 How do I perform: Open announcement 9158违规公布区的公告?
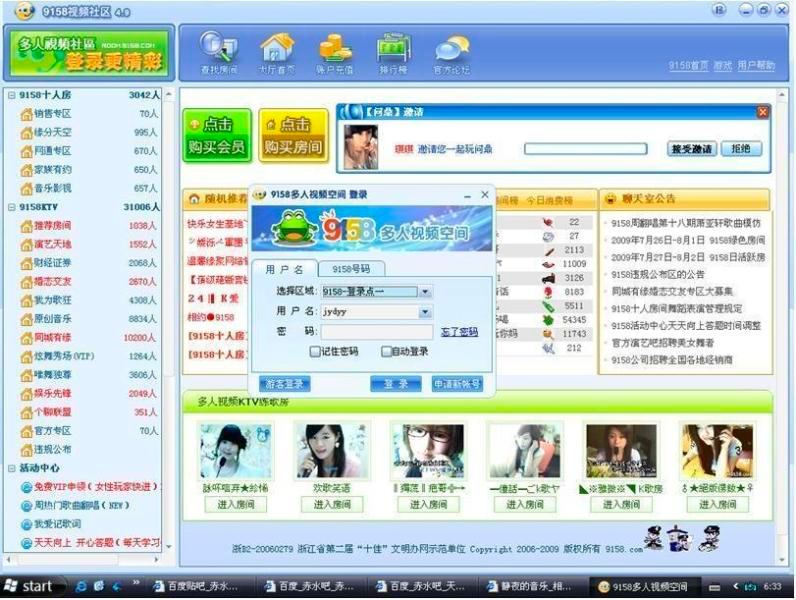pyautogui.click(x=658, y=275)
